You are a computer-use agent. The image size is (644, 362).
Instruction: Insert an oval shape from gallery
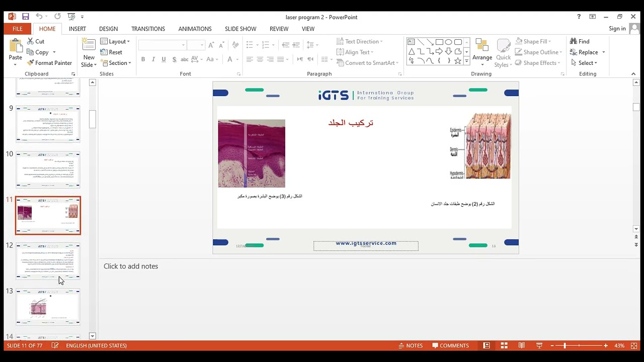(x=448, y=42)
